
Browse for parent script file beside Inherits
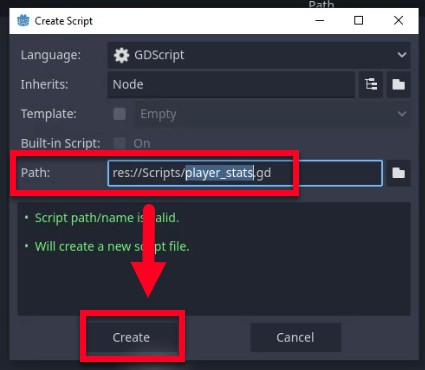(398, 84)
